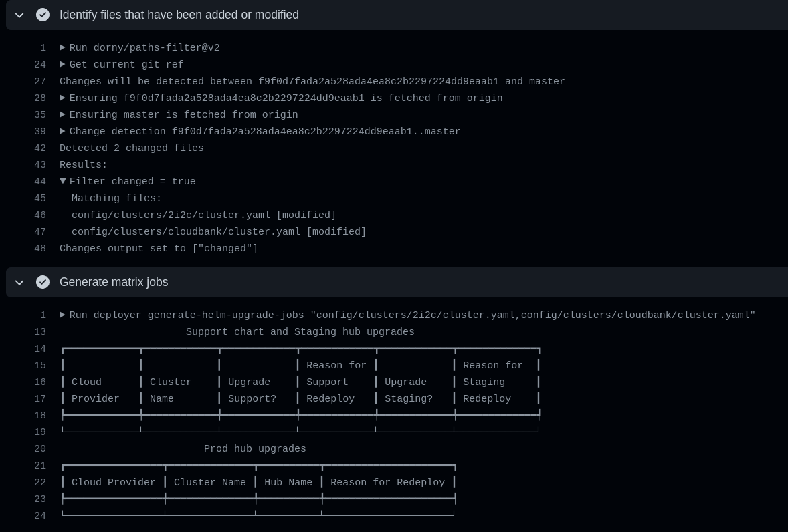Click the 'Generate matrix jobs' step header

click(x=114, y=282)
